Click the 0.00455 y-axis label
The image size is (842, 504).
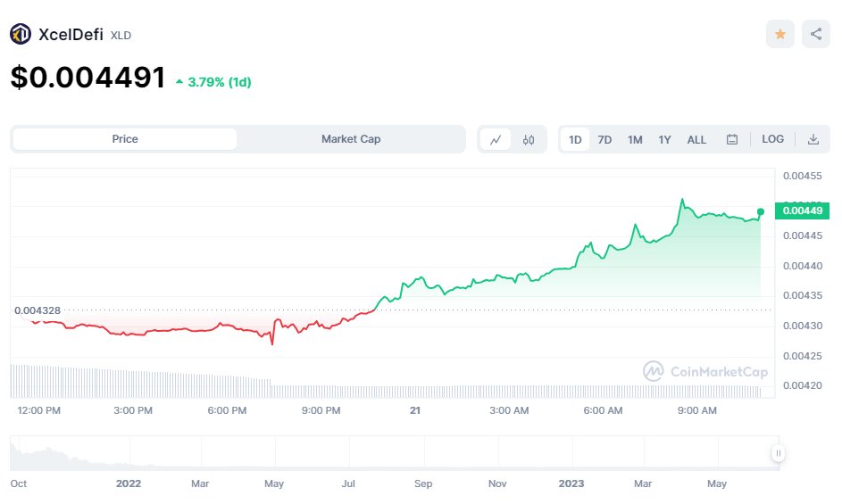(802, 176)
